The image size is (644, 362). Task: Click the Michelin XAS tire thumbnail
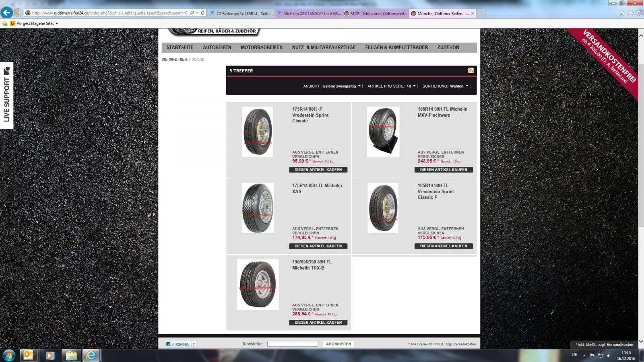(258, 208)
